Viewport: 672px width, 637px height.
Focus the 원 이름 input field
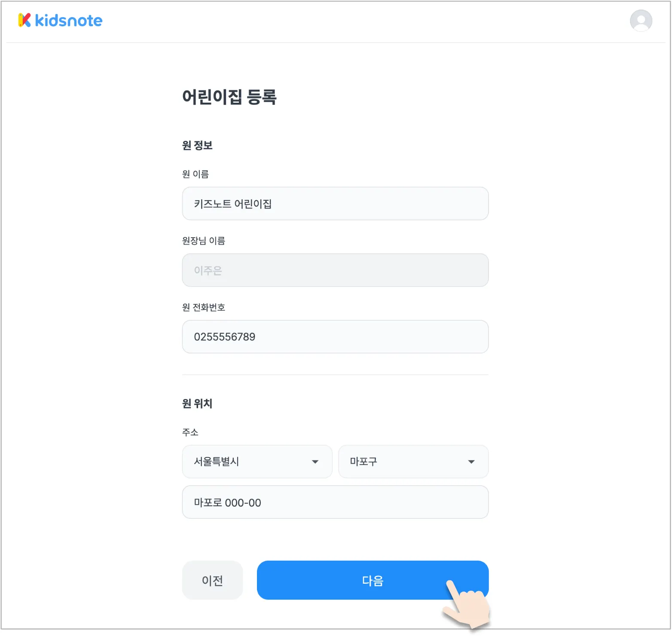click(335, 204)
